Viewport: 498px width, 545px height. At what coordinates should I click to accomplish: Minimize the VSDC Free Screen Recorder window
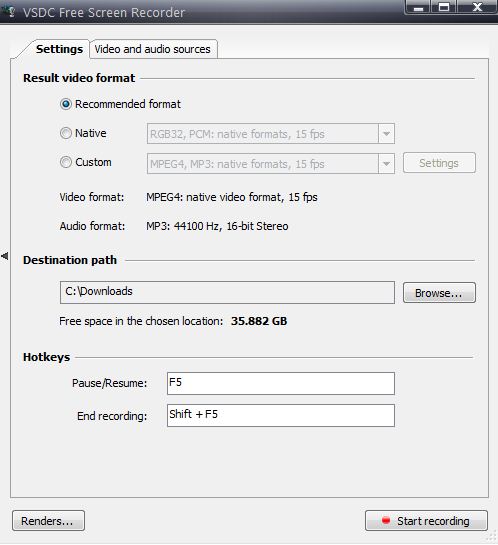coord(418,7)
